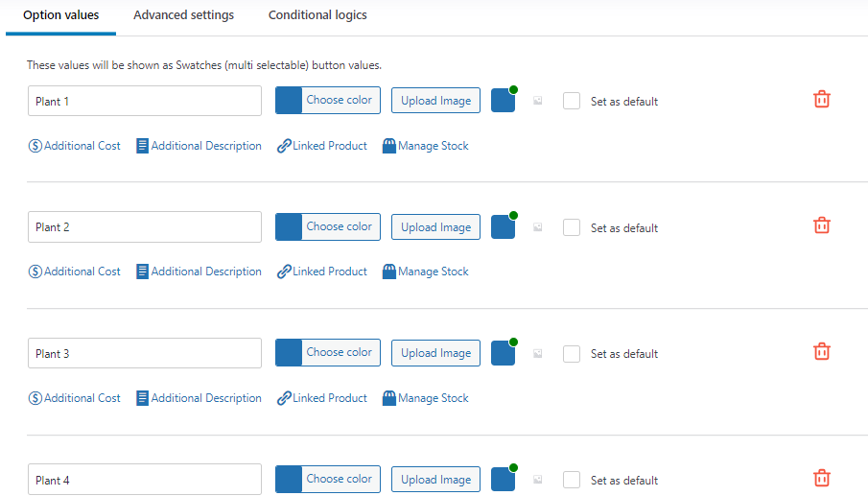Delete the Plant 2 option value

[822, 225]
